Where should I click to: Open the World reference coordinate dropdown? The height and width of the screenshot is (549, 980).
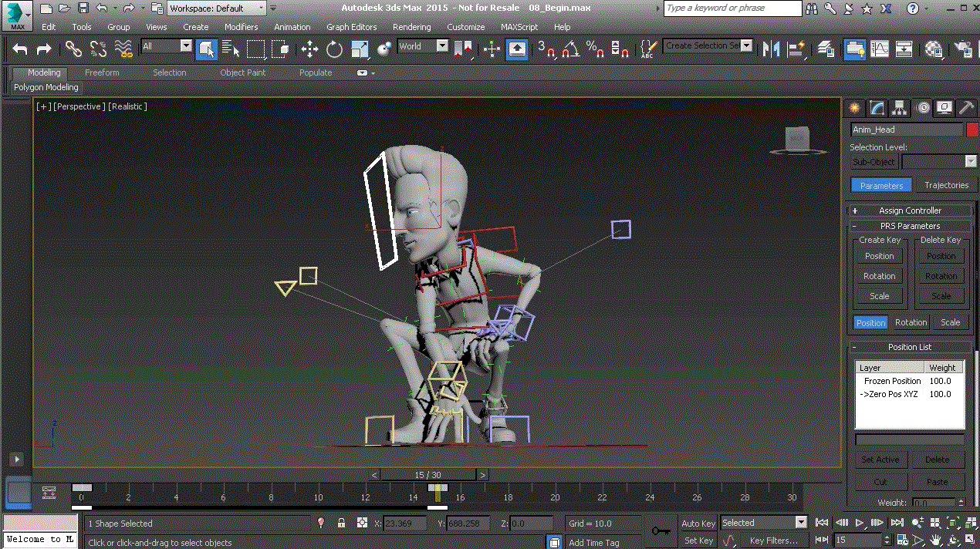pos(422,46)
